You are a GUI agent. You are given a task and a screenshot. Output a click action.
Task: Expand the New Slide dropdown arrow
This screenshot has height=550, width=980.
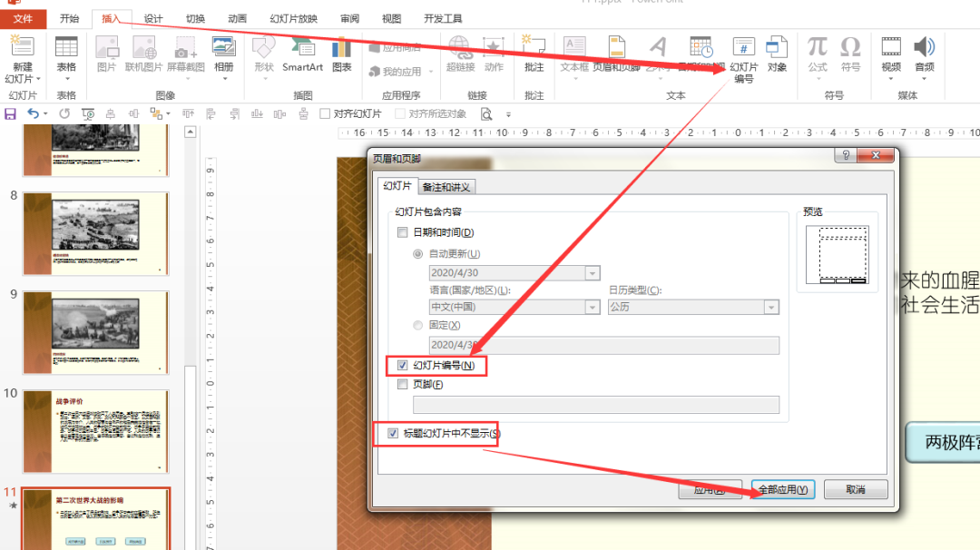[x=38, y=79]
